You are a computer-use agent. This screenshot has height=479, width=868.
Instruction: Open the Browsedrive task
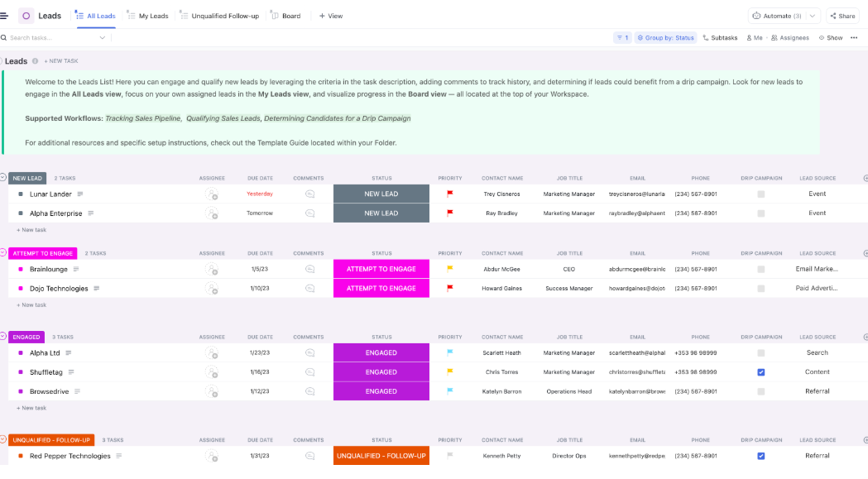tap(50, 391)
